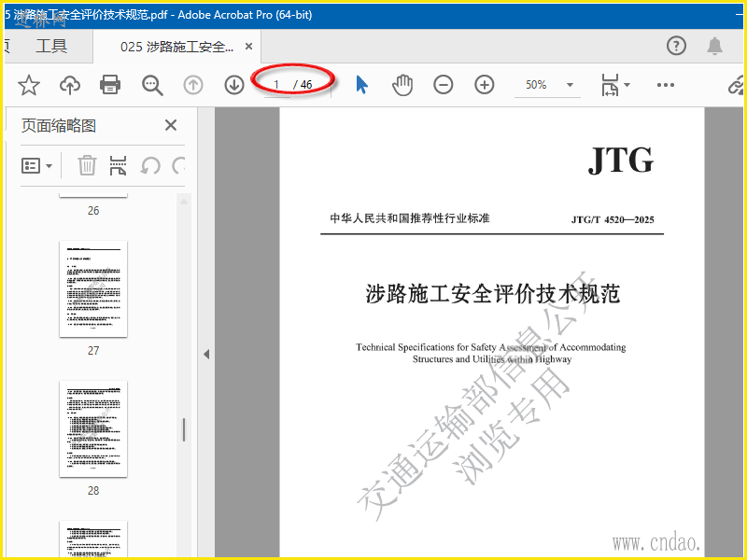
Task: Click the thumbnail pane scrollbar thumb
Action: pyautogui.click(x=184, y=429)
